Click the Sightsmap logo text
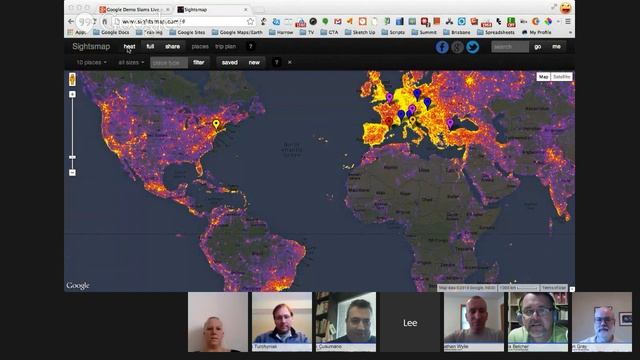This screenshot has width=640, height=360. click(x=91, y=47)
